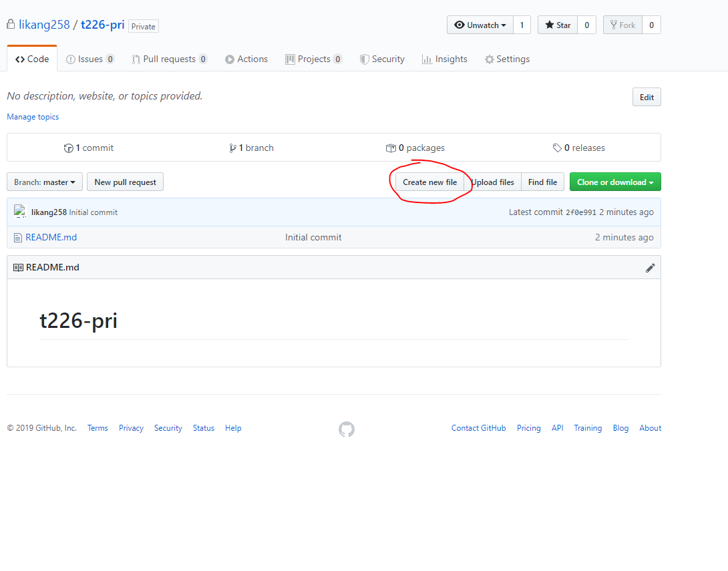View the 1 branch list
Screen dimensions: 728x571
point(251,148)
